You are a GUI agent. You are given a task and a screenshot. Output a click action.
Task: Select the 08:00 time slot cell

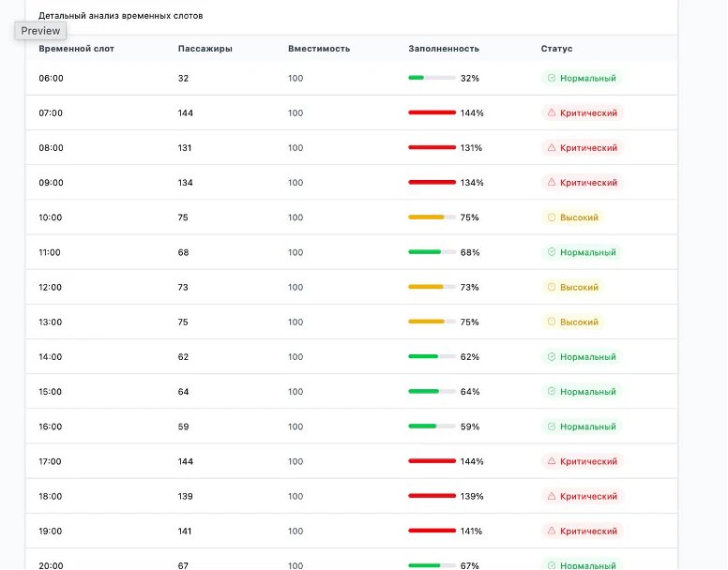51,148
